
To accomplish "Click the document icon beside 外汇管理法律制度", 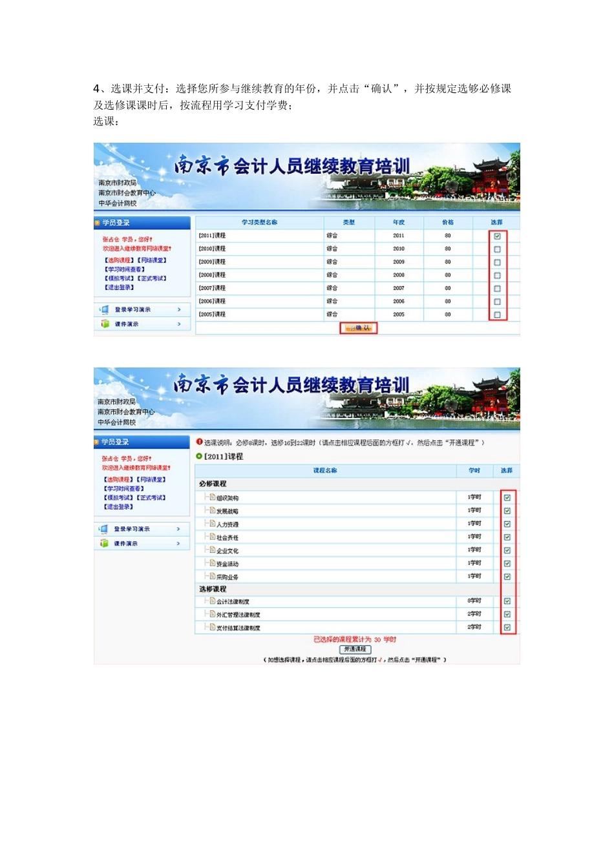I will 212,614.
